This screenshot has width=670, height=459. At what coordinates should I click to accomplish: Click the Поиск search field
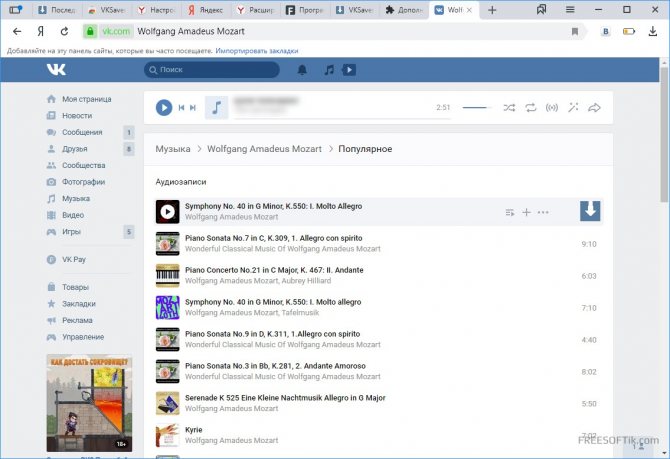[212, 70]
